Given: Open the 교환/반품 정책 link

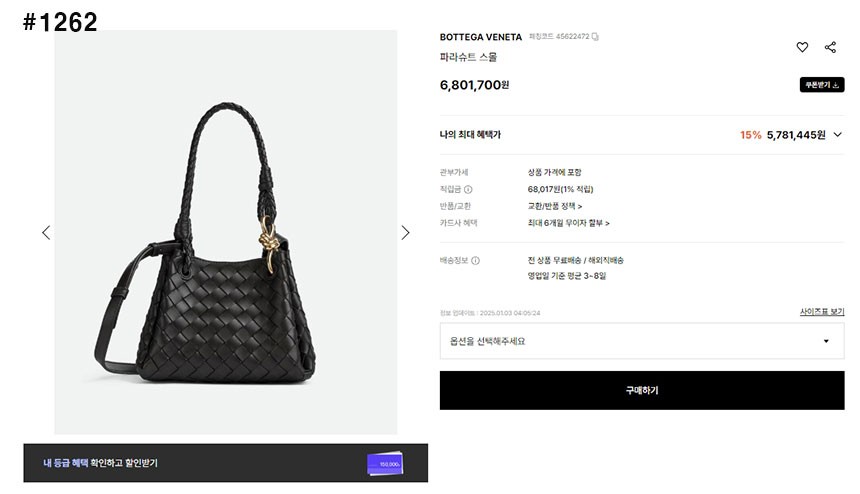Looking at the screenshot, I should click(x=555, y=206).
